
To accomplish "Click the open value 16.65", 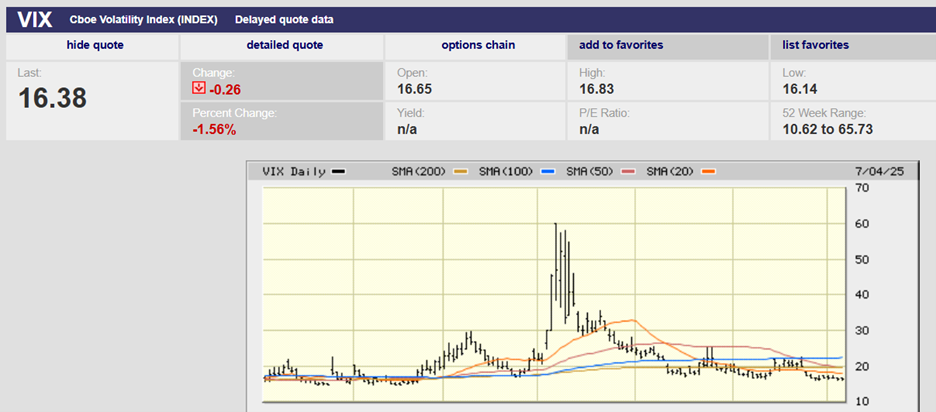I will click(x=414, y=90).
